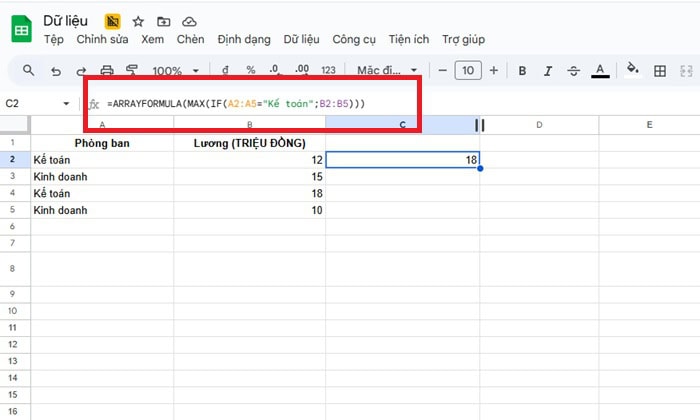Image resolution: width=700 pixels, height=420 pixels.
Task: Star this spreadsheet document
Action: coord(138,21)
